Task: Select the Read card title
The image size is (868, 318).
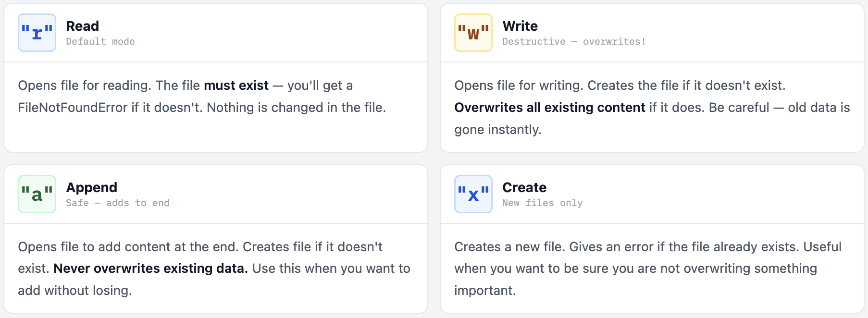Action: click(x=82, y=26)
